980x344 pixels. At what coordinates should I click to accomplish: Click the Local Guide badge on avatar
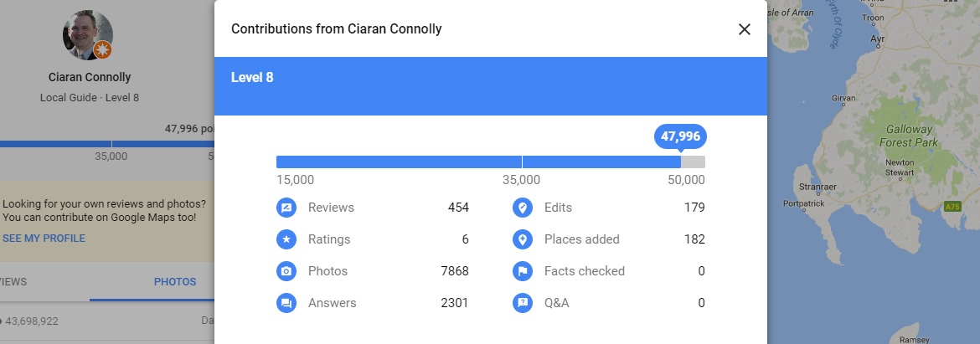click(x=102, y=50)
